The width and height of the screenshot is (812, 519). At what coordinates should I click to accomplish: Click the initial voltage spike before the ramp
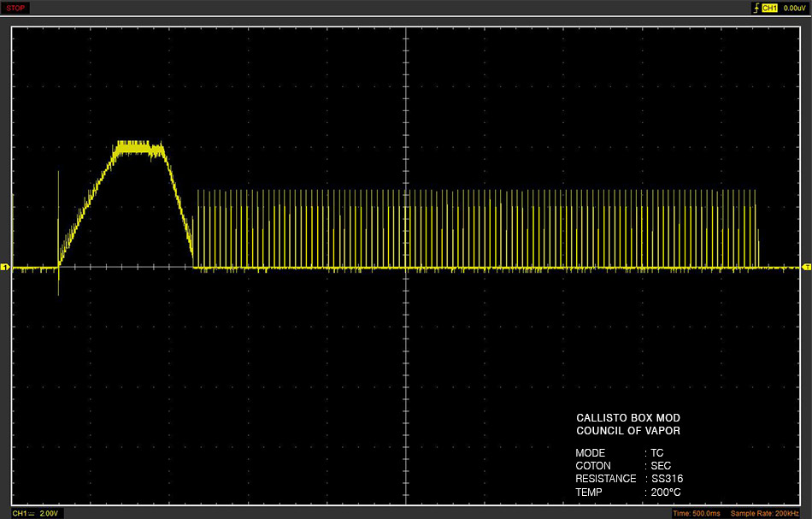(x=58, y=233)
